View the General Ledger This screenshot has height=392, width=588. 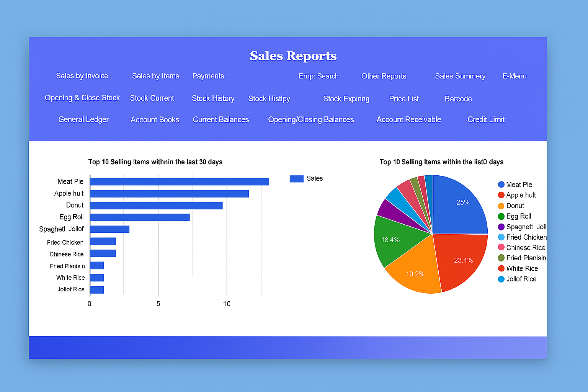tap(83, 119)
